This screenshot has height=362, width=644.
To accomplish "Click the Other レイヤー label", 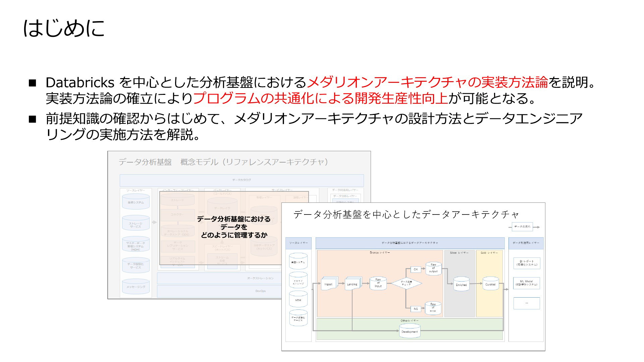I will tap(410, 321).
